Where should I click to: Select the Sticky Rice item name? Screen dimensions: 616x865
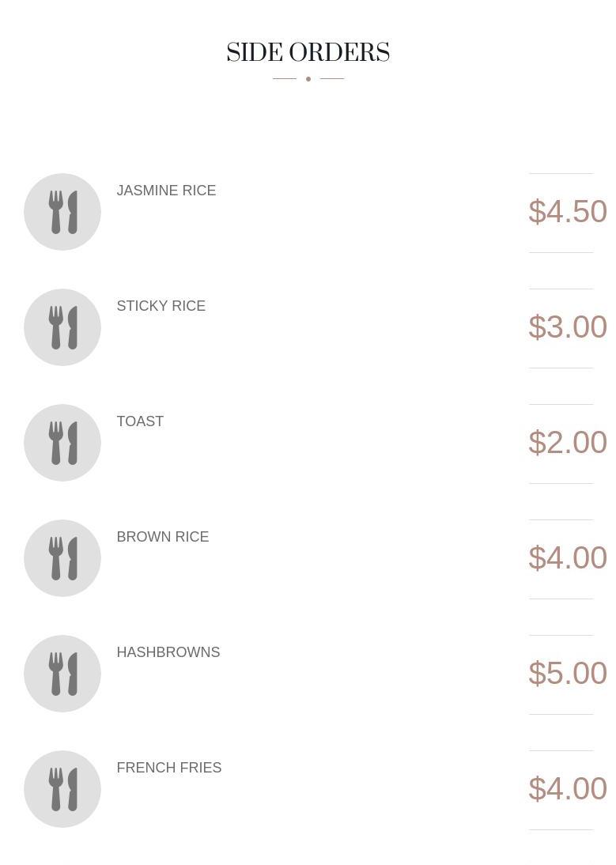(161, 306)
